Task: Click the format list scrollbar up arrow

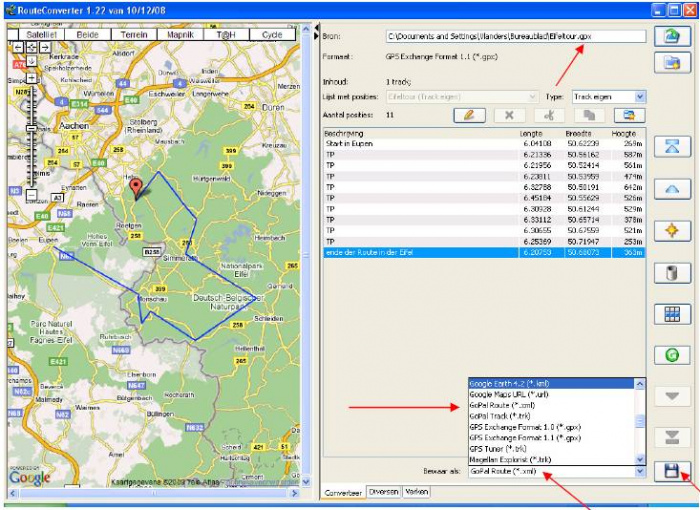Action: 640,384
